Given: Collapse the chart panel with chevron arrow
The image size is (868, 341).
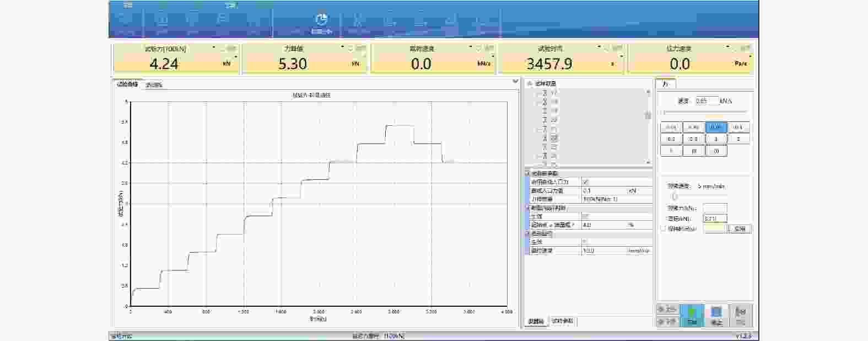Looking at the screenshot, I should (515, 82).
